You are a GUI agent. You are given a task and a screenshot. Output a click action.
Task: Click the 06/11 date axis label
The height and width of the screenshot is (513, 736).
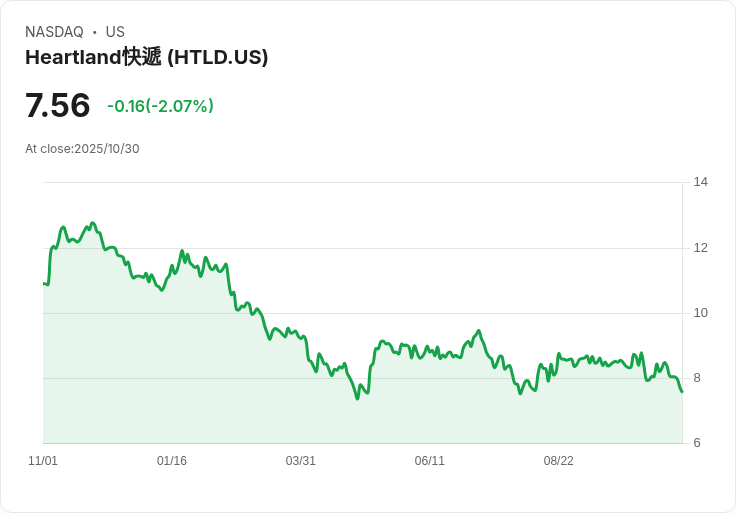429,460
